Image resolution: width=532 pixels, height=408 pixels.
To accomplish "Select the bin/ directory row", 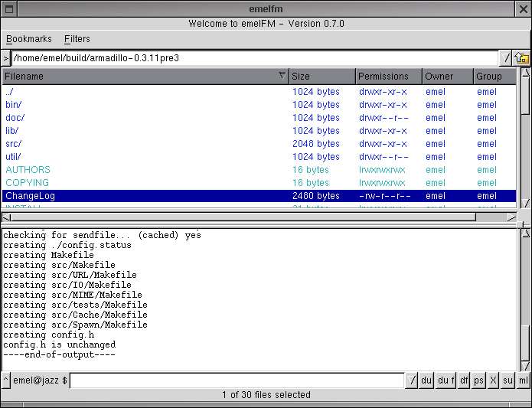I will point(259,105).
